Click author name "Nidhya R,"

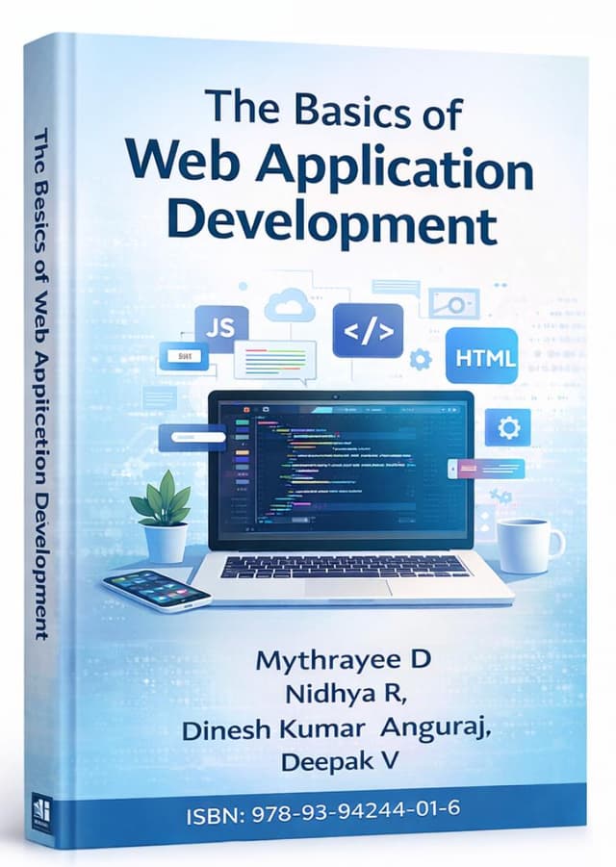[346, 694]
